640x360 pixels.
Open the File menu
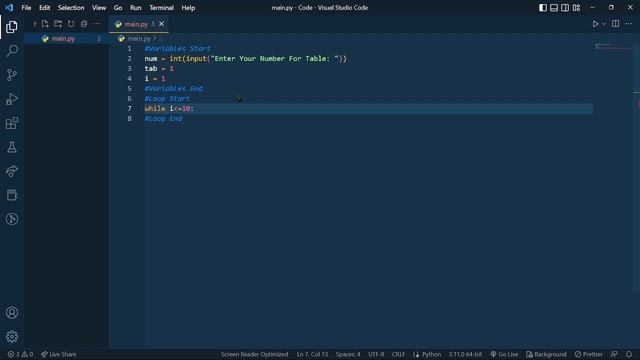tap(26, 8)
